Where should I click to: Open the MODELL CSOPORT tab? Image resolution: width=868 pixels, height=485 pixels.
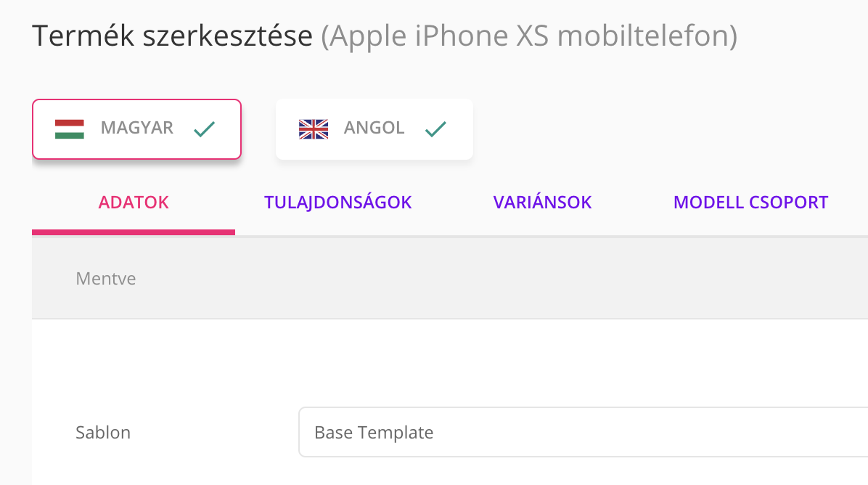750,203
